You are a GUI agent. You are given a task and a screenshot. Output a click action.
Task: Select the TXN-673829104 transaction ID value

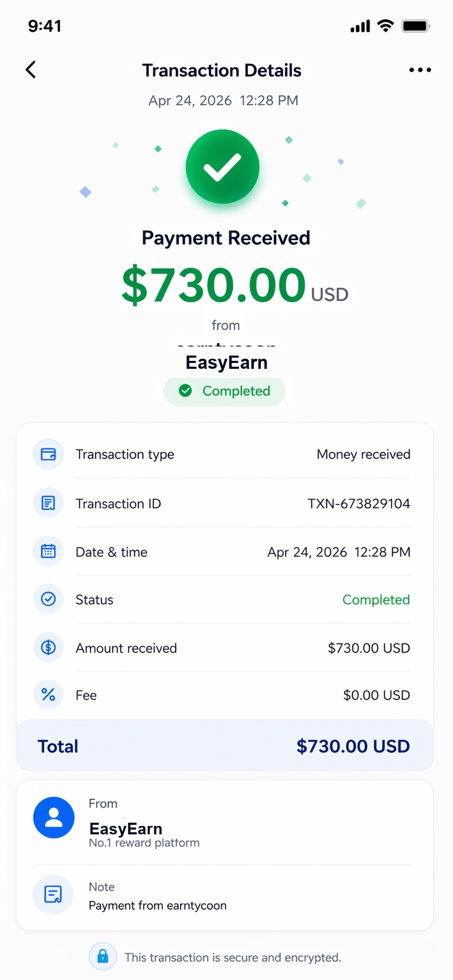pos(359,504)
